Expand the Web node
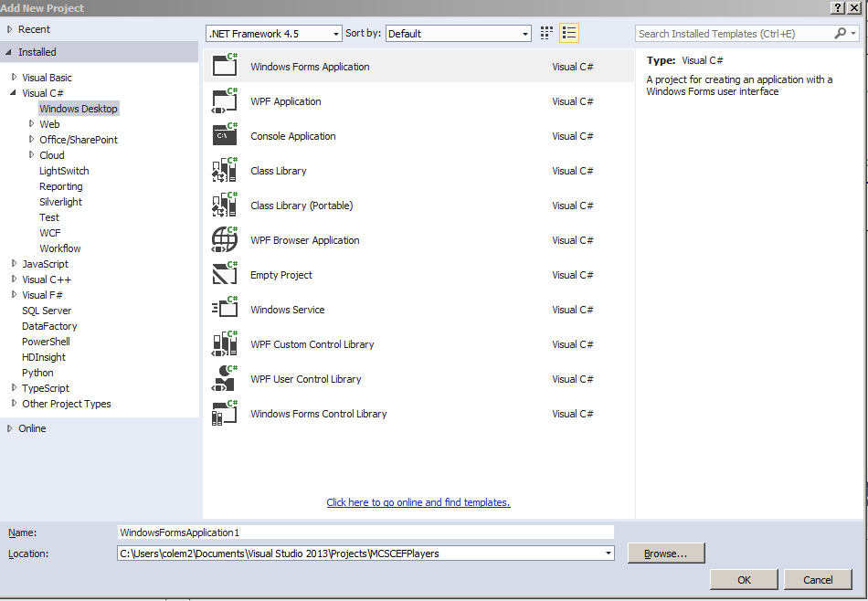This screenshot has width=868, height=601. [x=31, y=123]
